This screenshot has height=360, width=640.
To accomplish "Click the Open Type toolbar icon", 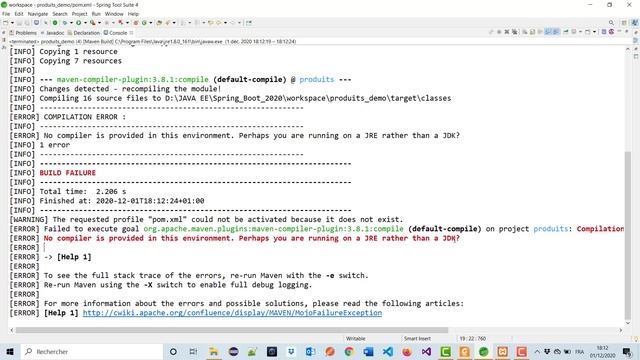I will (x=159, y=23).
